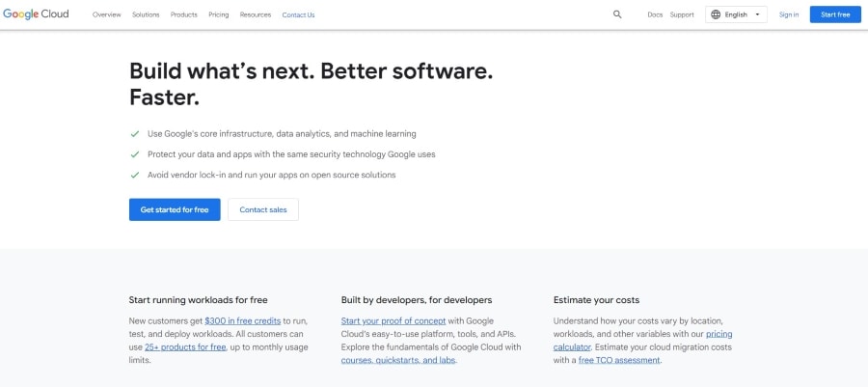Image resolution: width=868 pixels, height=387 pixels.
Task: Open the Support link
Action: (x=682, y=14)
